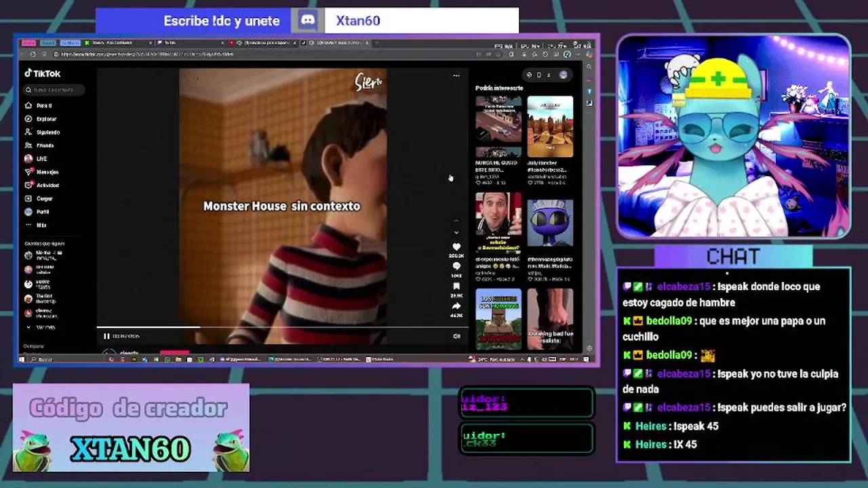868x488 pixels.
Task: Pause the TikTok video
Action: pyautogui.click(x=106, y=336)
